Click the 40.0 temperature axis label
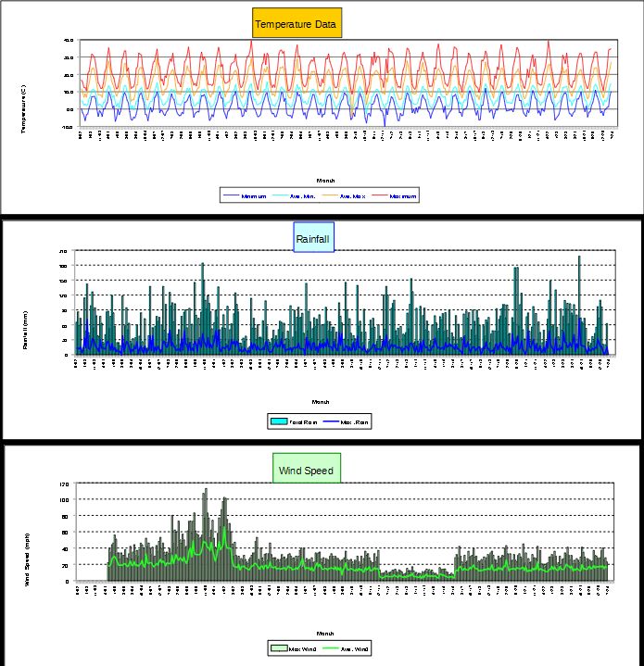The width and height of the screenshot is (644, 666). [x=69, y=40]
